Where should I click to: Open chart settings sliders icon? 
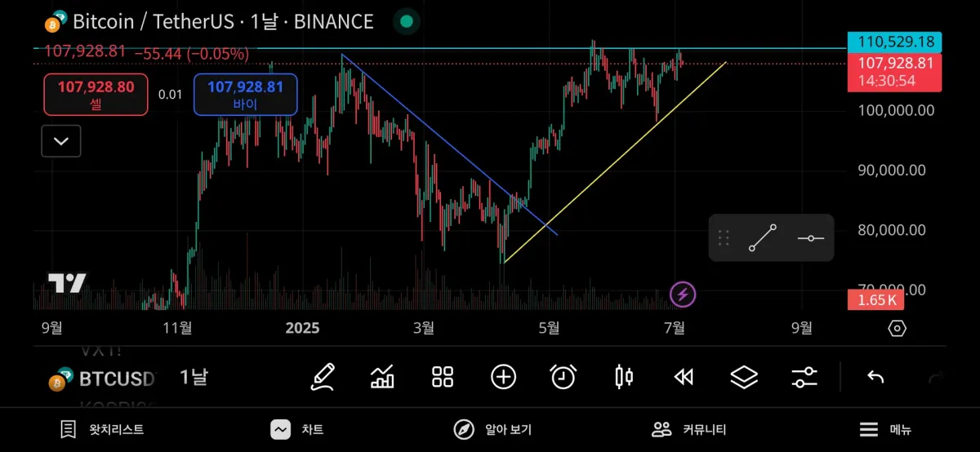(804, 377)
